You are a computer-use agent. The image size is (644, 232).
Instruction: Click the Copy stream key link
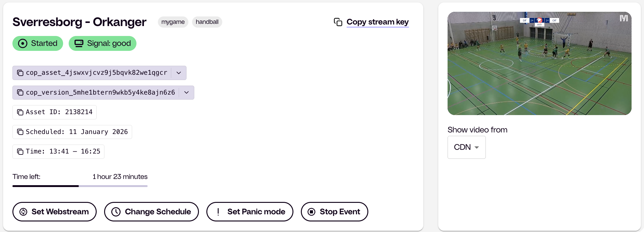point(377,22)
